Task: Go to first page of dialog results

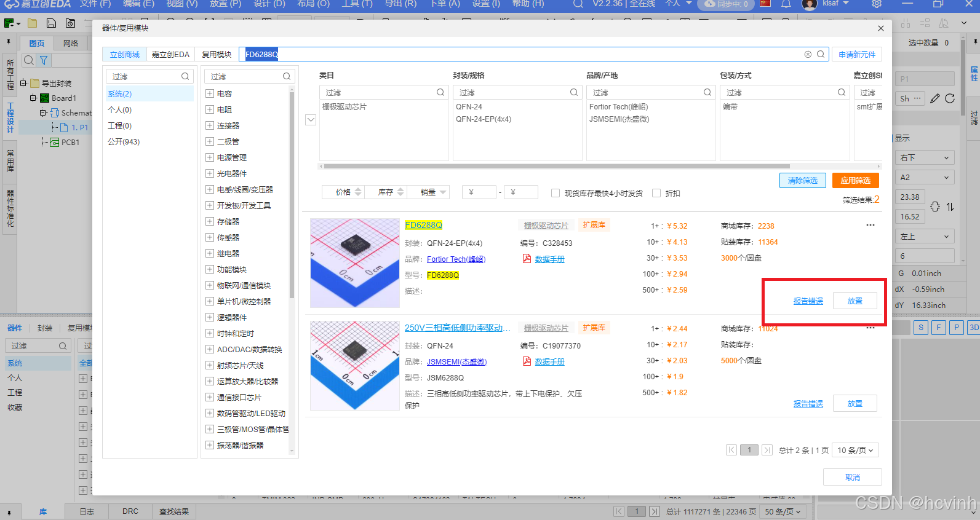Action: point(731,450)
